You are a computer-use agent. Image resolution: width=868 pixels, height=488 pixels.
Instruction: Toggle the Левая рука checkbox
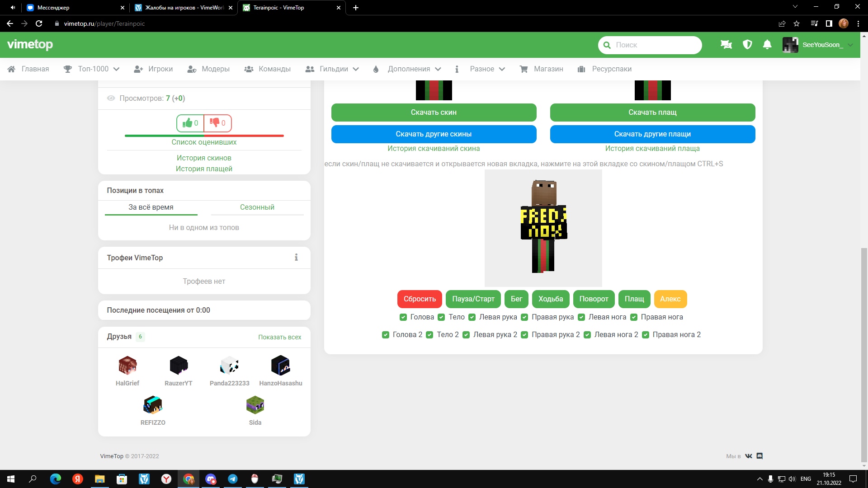[472, 317]
